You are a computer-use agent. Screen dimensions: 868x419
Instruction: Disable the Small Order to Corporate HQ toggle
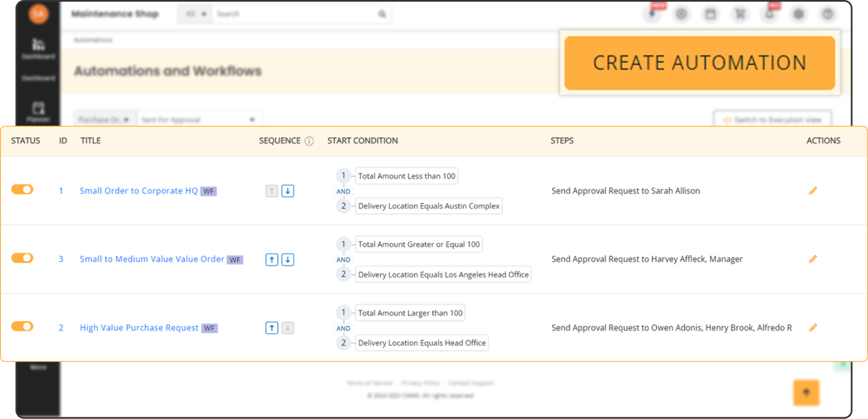tap(22, 190)
